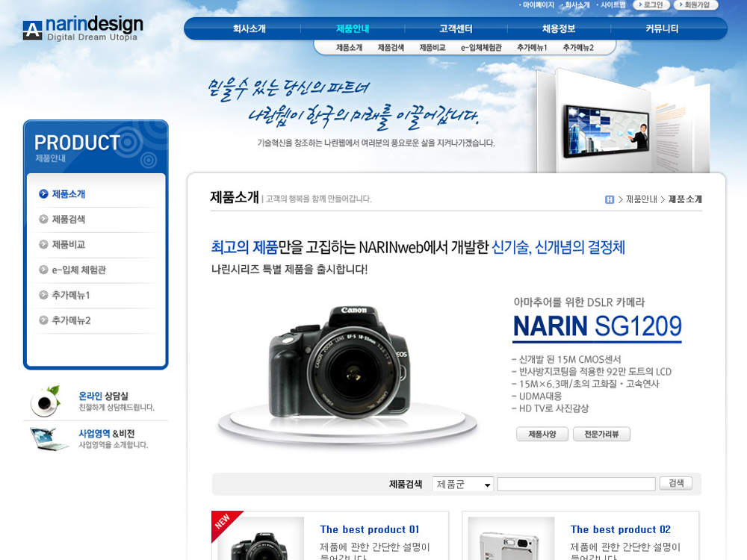Click the laptop icon for 사업영역 & 비전
Image resolution: width=747 pixels, height=560 pixels.
click(49, 438)
